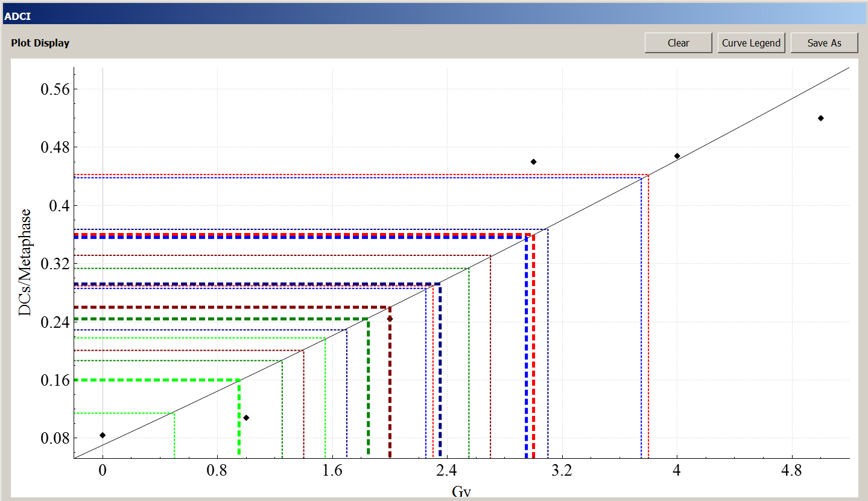
Task: Select the 0.08 tick label on y-axis
Action: (55, 438)
